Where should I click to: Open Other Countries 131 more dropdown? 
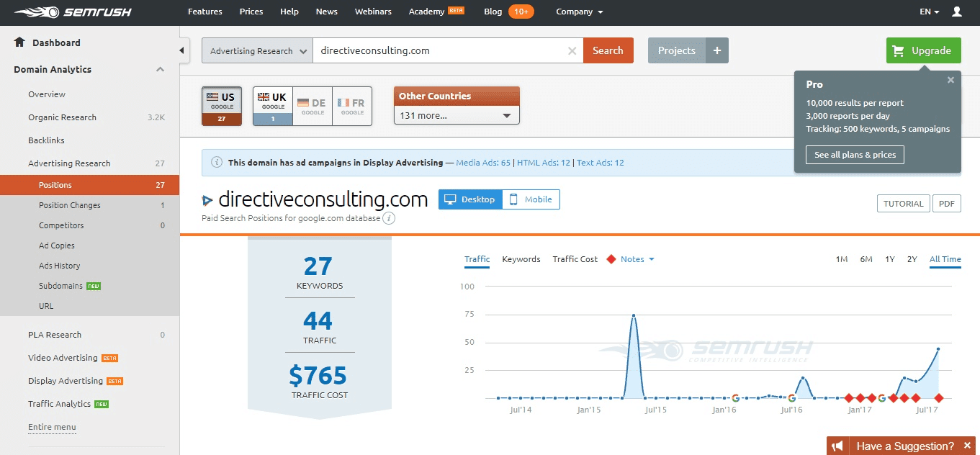(457, 115)
